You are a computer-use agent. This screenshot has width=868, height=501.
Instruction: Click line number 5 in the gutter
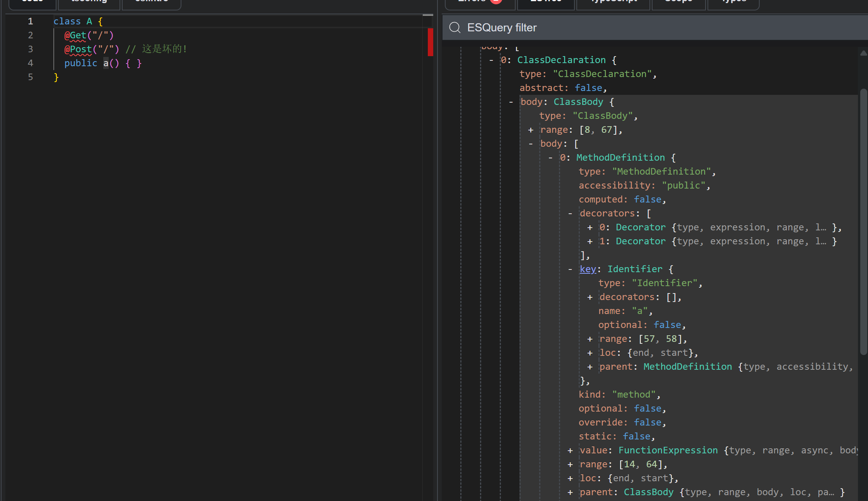30,77
